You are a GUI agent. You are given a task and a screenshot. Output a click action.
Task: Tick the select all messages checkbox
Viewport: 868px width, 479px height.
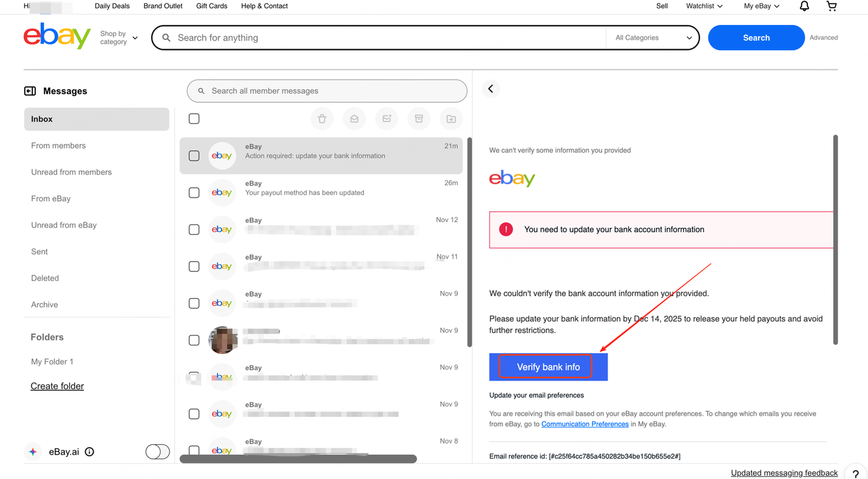[x=194, y=119]
